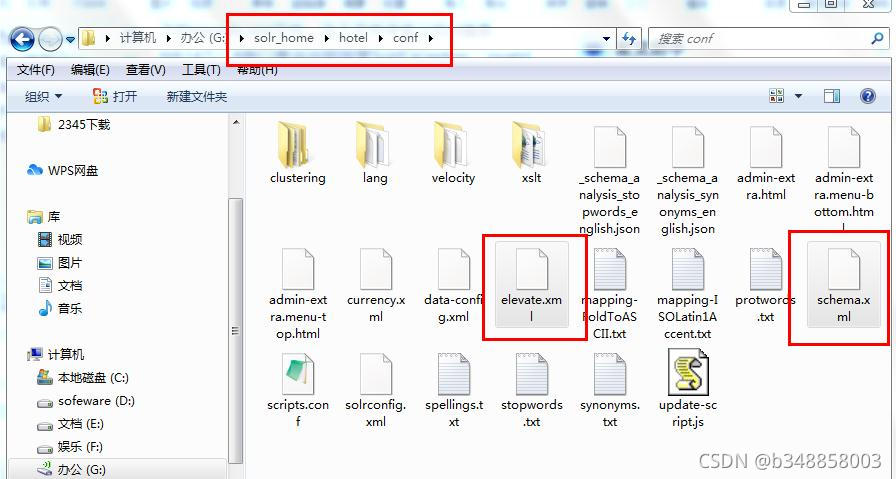Select 文档 (E:) drive

click(70, 424)
